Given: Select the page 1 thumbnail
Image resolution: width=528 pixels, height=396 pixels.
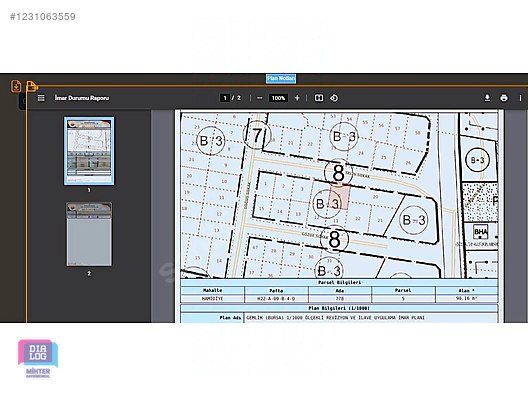Looking at the screenshot, I should click(x=89, y=151).
